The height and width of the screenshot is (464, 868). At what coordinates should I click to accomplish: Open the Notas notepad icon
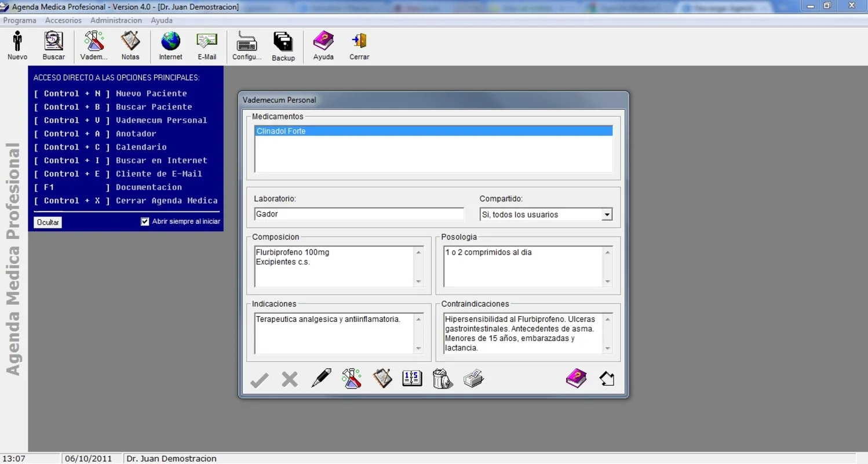130,46
